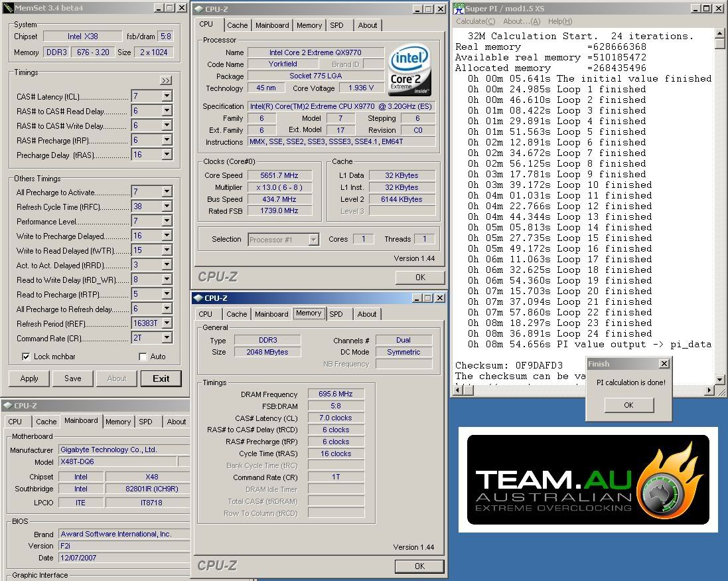
Task: Click Loop 24 finished line in Super PI
Action: (x=560, y=333)
